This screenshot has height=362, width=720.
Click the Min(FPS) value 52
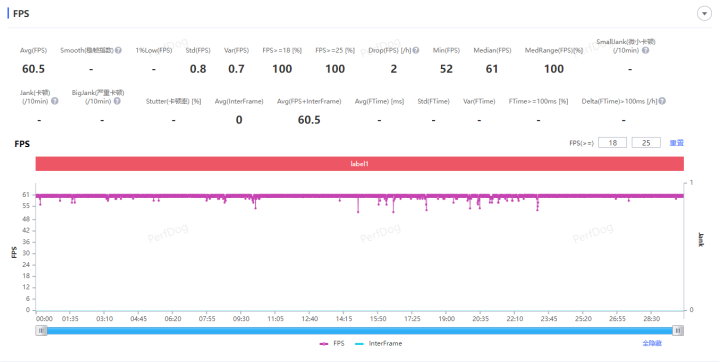point(446,69)
